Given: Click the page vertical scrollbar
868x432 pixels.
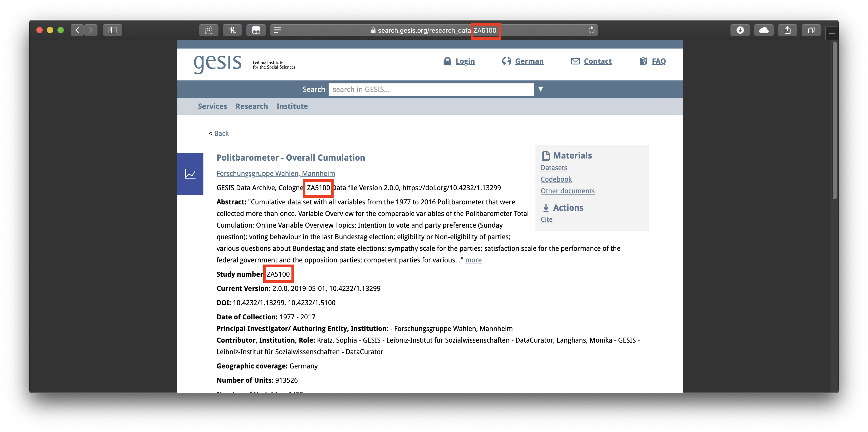Looking at the screenshot, I should [834, 121].
